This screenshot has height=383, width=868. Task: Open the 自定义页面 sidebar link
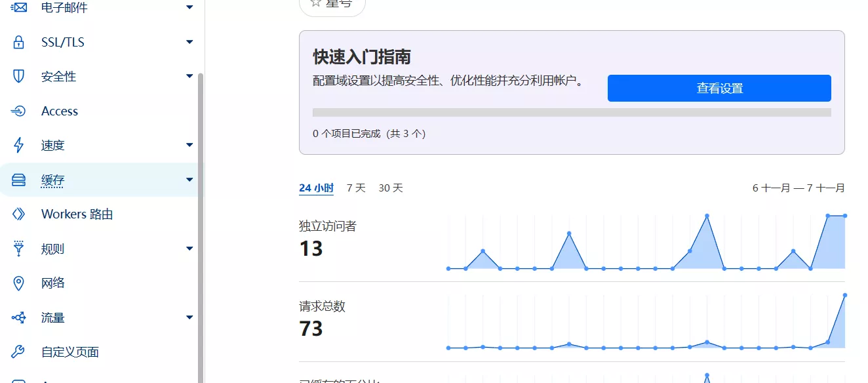click(70, 352)
